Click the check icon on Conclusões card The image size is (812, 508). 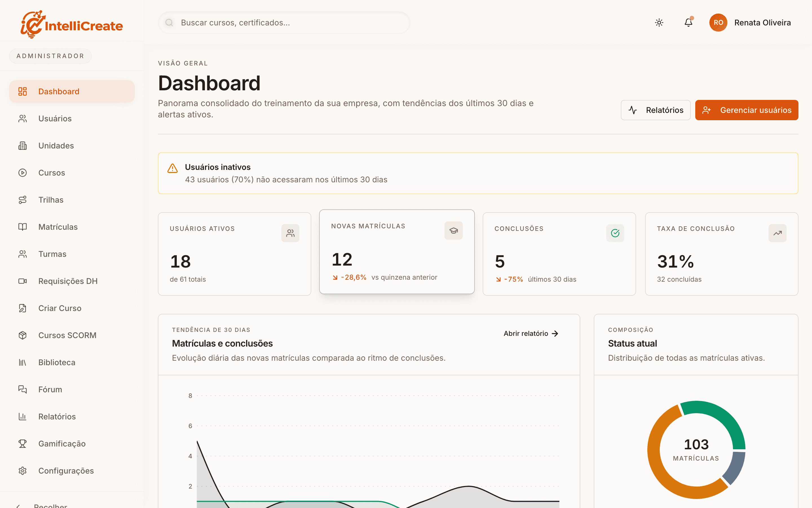tap(615, 233)
